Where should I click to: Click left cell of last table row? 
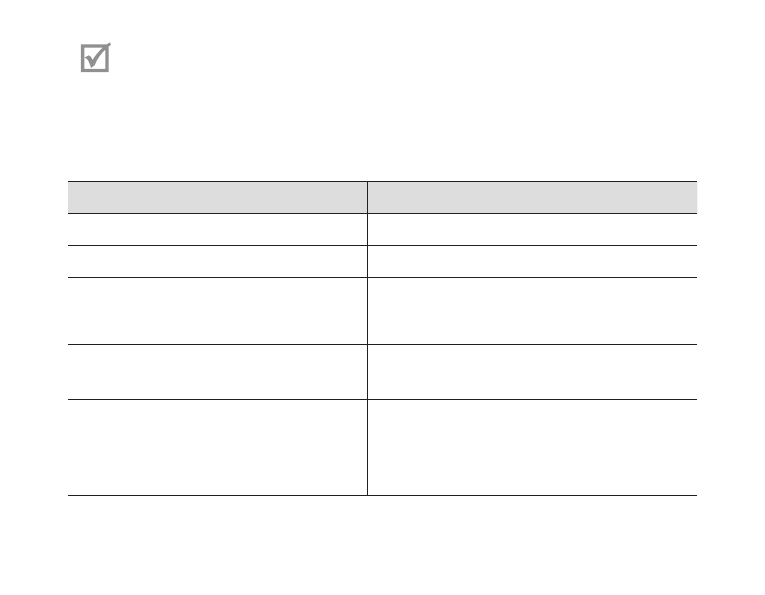click(x=217, y=448)
